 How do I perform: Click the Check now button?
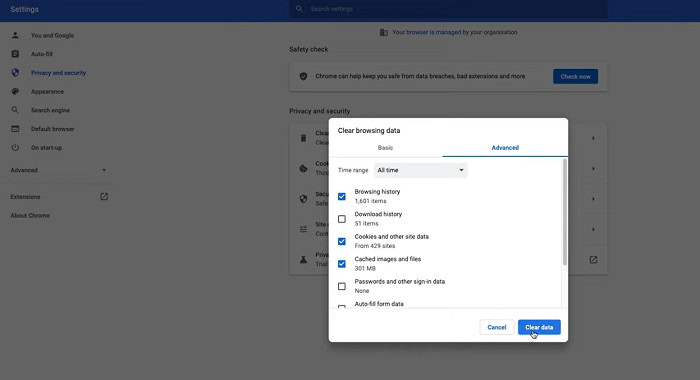point(575,76)
